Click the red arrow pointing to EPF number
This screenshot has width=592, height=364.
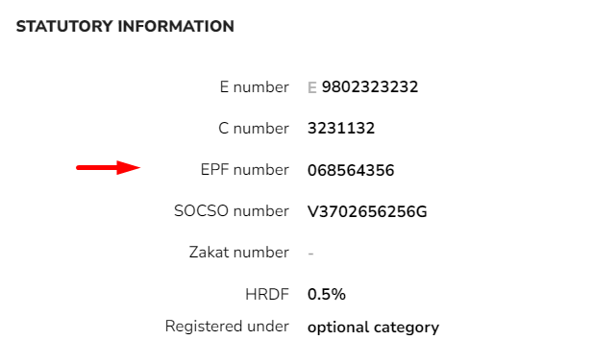point(109,167)
